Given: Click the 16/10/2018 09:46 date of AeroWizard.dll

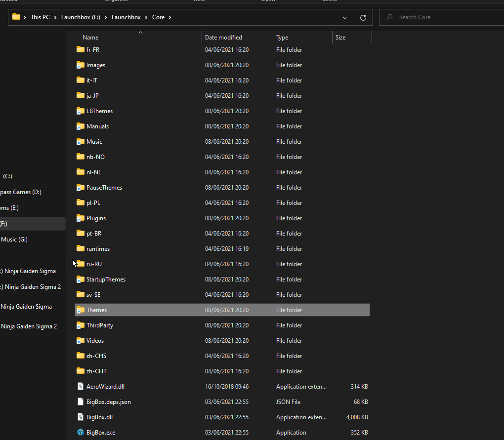Looking at the screenshot, I should pyautogui.click(x=227, y=386).
